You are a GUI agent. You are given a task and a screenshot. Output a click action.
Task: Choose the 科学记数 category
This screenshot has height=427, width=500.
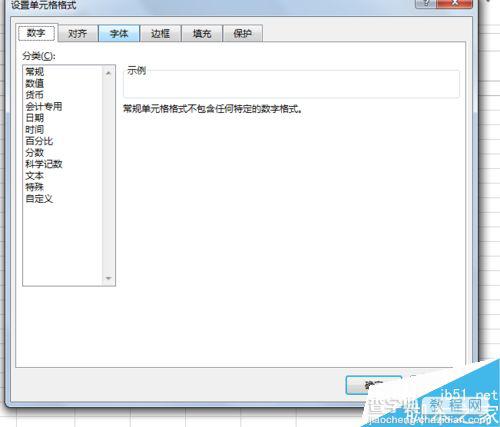(x=44, y=164)
